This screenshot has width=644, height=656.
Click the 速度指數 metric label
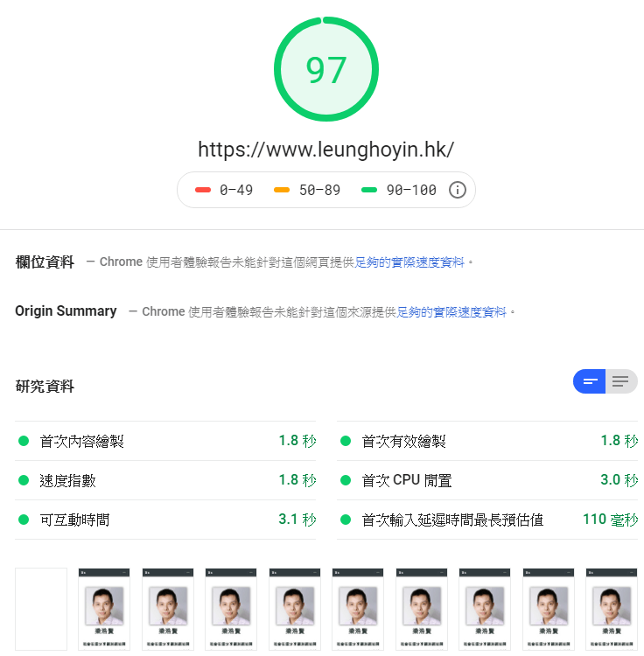[67, 480]
